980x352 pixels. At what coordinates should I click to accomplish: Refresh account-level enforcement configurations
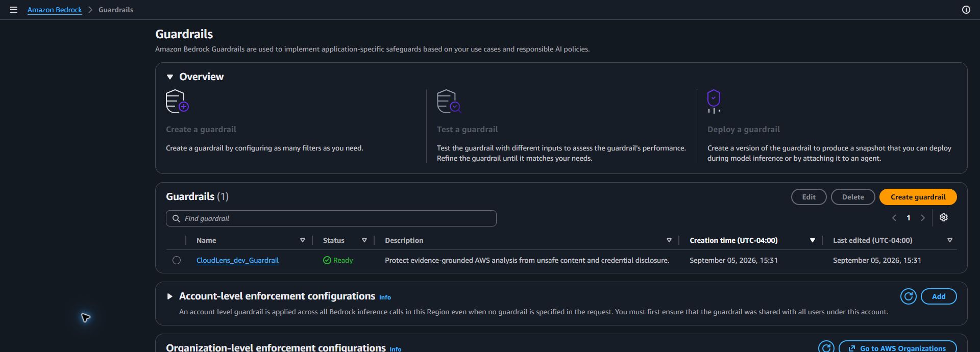[908, 296]
